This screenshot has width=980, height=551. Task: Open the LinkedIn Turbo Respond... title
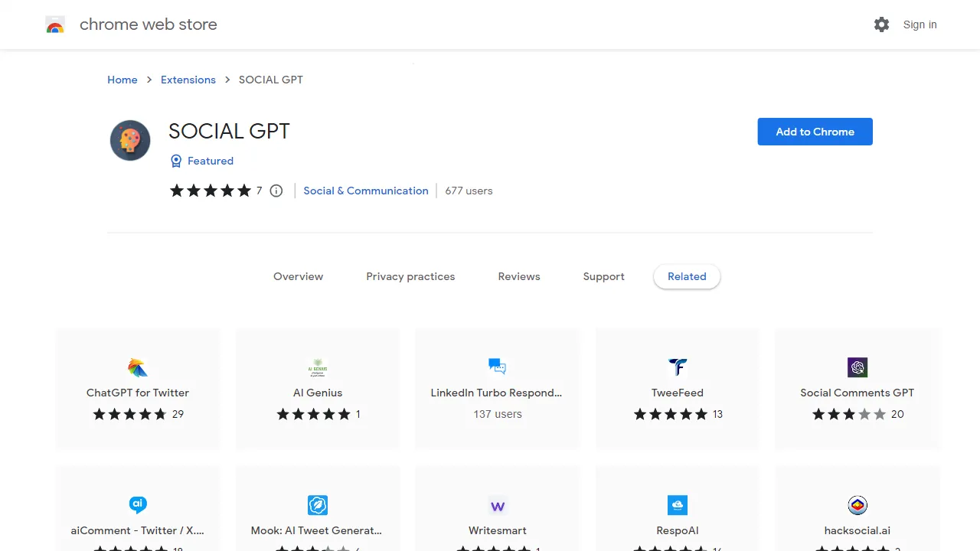496,393
